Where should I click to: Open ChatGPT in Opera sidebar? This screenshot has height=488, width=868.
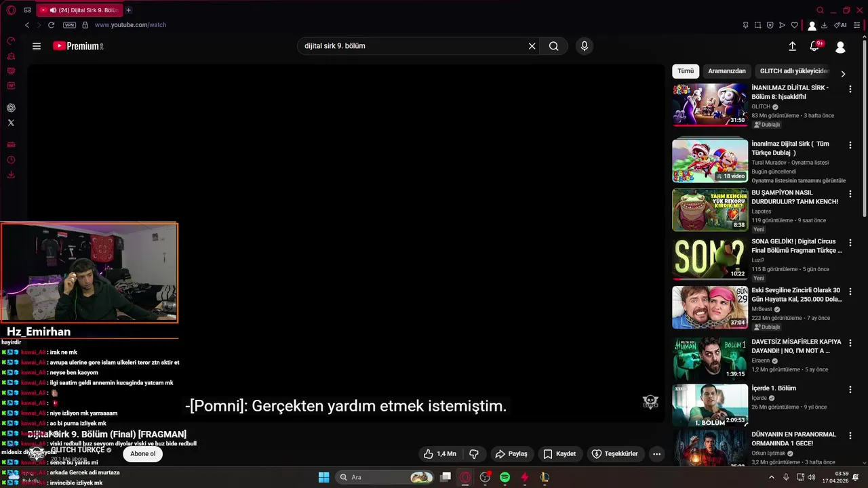point(11,108)
